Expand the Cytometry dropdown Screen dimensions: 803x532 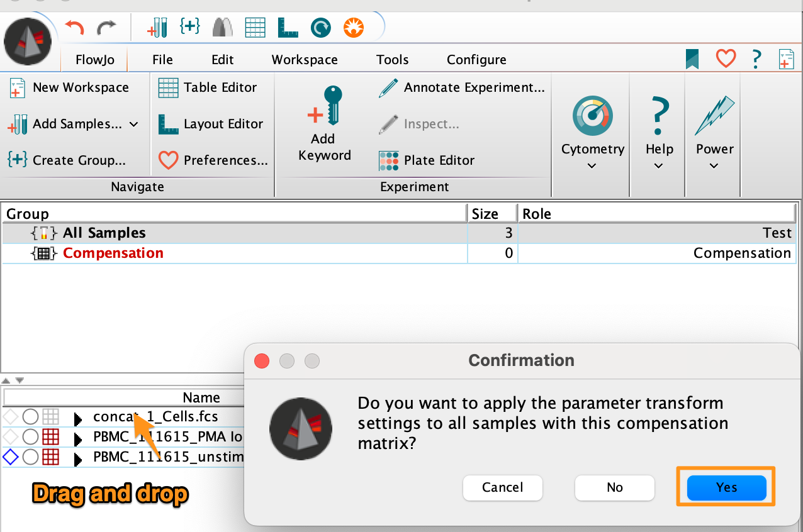tap(592, 166)
